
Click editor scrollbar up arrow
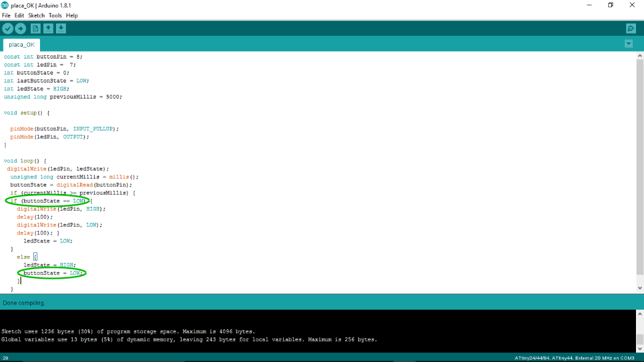pos(640,55)
